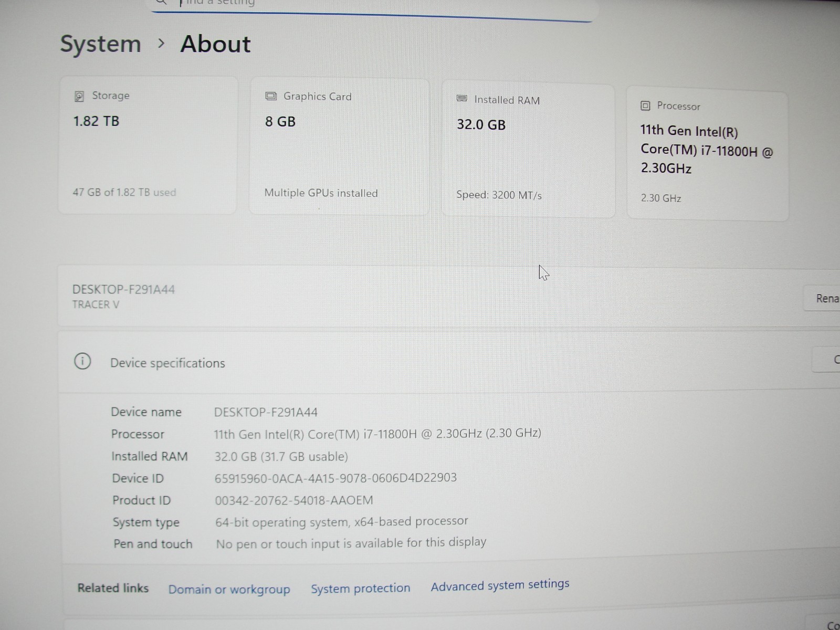Image resolution: width=840 pixels, height=630 pixels.
Task: Click the TRACER V model text
Action: [96, 304]
